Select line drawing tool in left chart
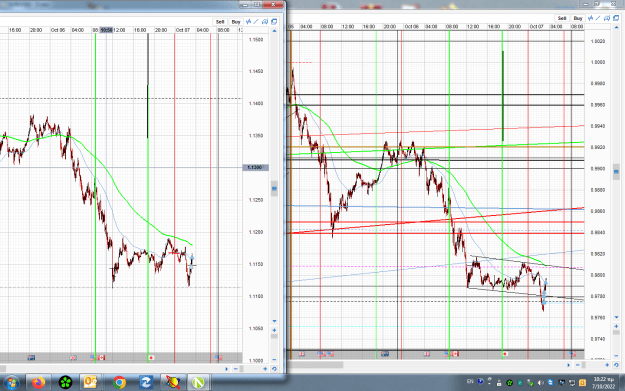The image size is (625, 391). pyautogui.click(x=256, y=22)
